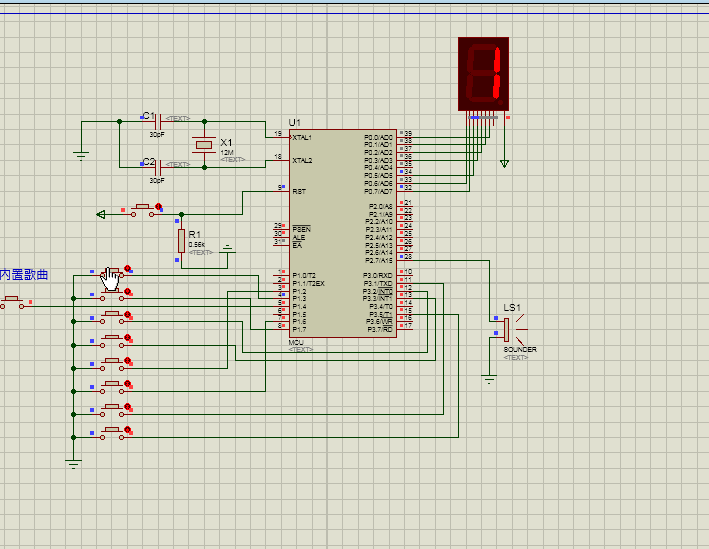Select the ground symbol below the key column
The width and height of the screenshot is (709, 549).
coord(73,464)
